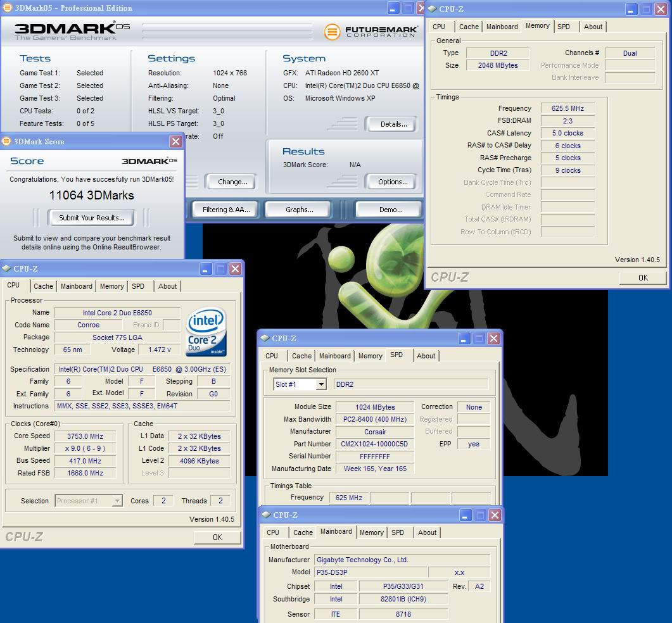The width and height of the screenshot is (672, 623).
Task: Minimize the CPU-Z window showing Mainboard info
Action: [x=466, y=515]
